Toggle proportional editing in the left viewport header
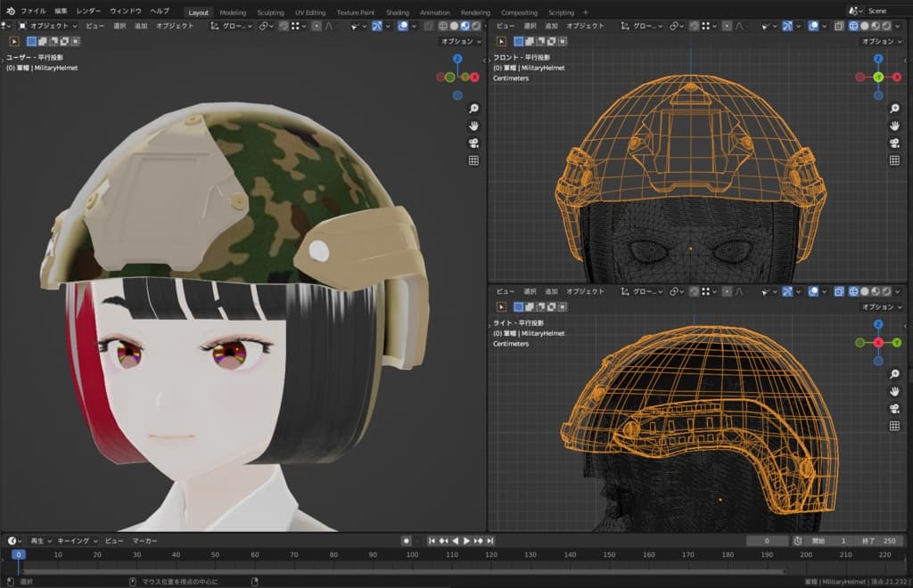 318,27
